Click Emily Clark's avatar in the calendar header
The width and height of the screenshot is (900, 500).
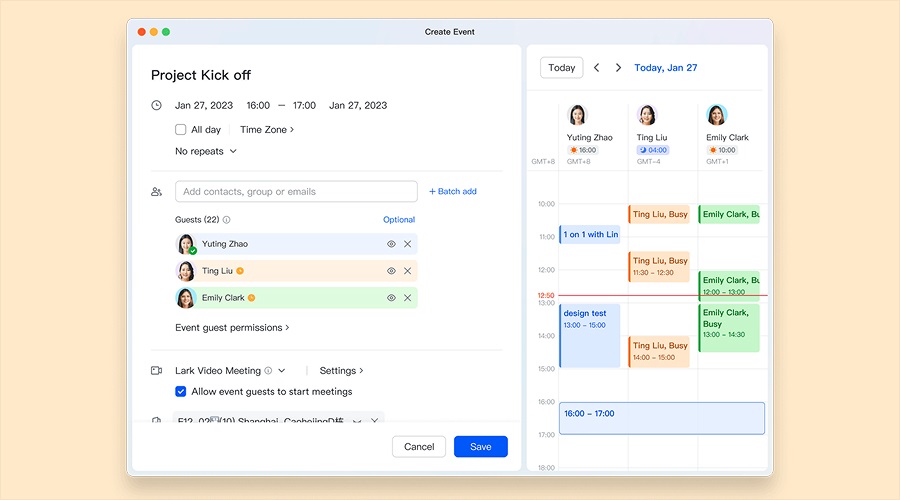click(716, 115)
